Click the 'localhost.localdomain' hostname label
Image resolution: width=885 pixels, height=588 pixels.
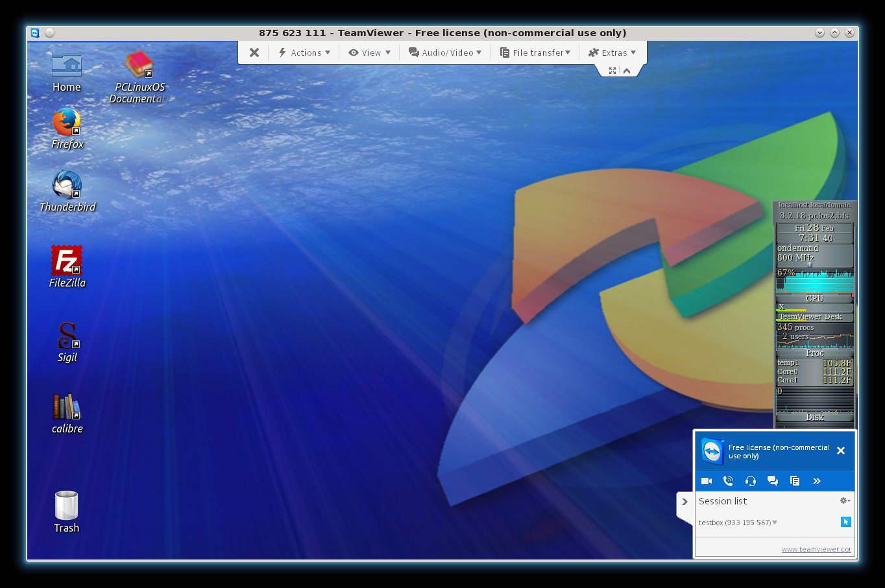(x=814, y=205)
